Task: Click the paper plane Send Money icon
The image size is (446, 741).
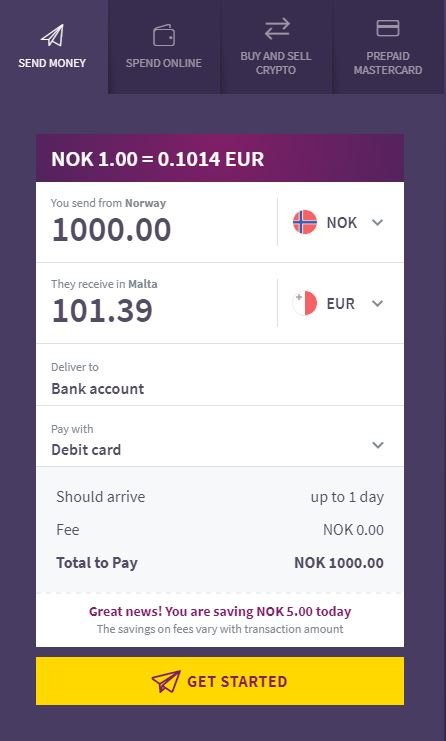Action: (52, 36)
